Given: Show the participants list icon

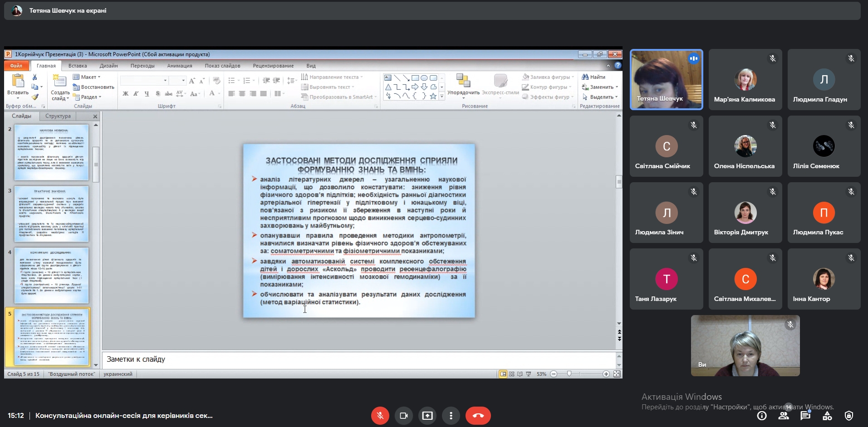Looking at the screenshot, I should [x=783, y=416].
